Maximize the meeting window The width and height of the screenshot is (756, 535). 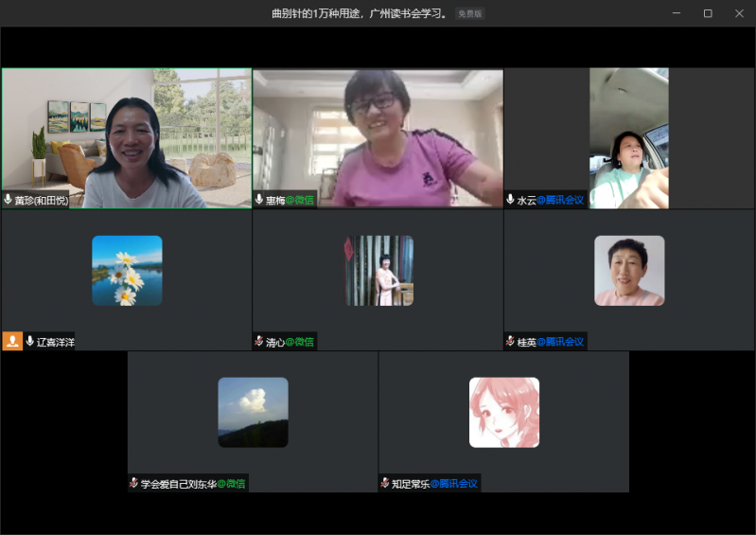(x=708, y=13)
